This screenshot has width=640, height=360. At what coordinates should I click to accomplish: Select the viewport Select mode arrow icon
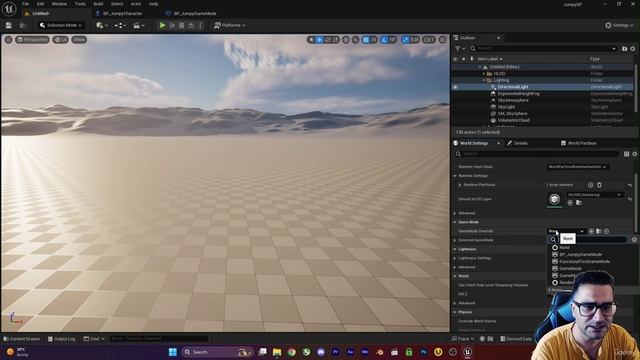pos(311,40)
